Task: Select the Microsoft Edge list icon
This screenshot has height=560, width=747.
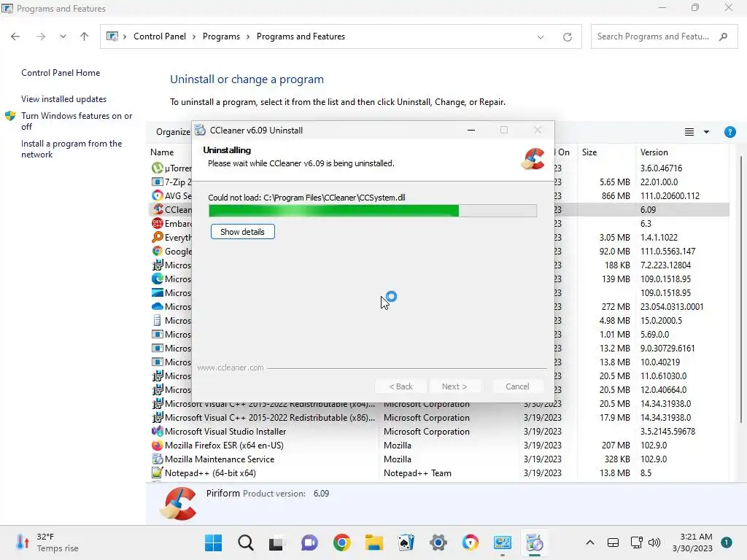Action: (158, 279)
